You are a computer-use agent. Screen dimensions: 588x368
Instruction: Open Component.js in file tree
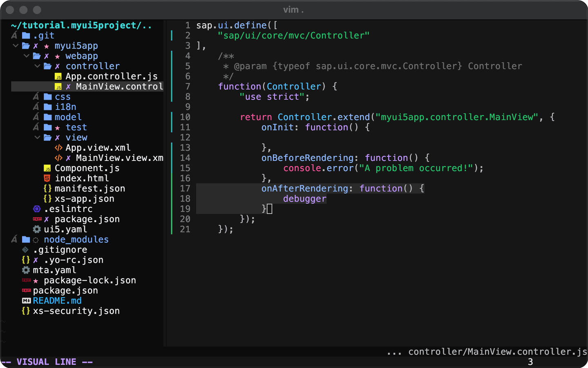[x=87, y=168]
